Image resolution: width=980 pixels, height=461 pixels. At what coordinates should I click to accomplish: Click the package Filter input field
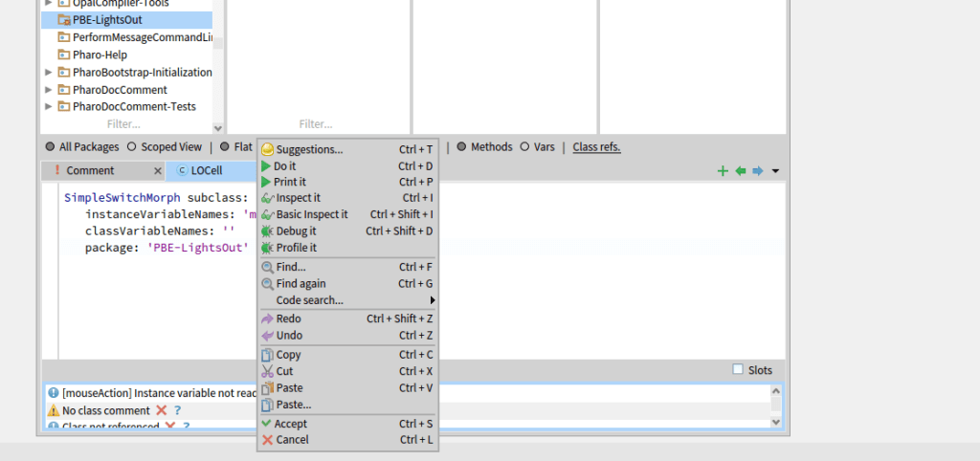(123, 124)
